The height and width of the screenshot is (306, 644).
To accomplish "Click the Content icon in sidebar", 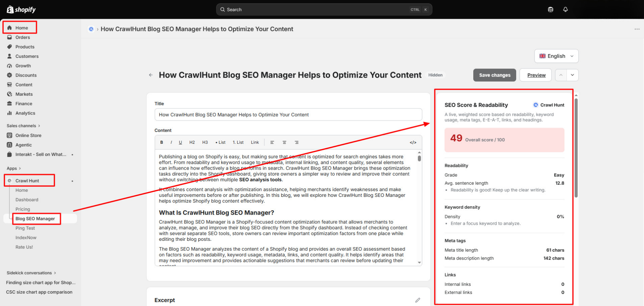I will (x=9, y=85).
